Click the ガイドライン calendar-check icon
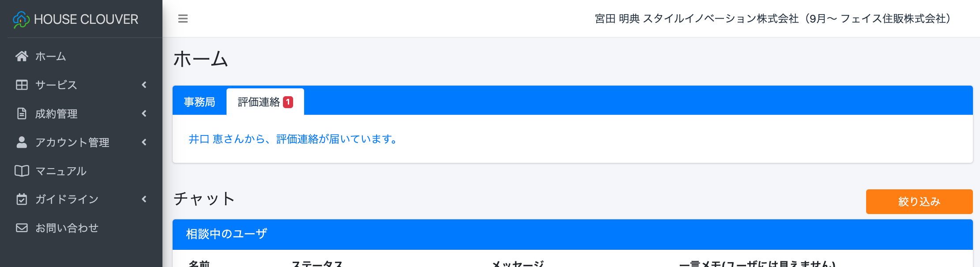Screen dimensions: 980x267 [22, 199]
